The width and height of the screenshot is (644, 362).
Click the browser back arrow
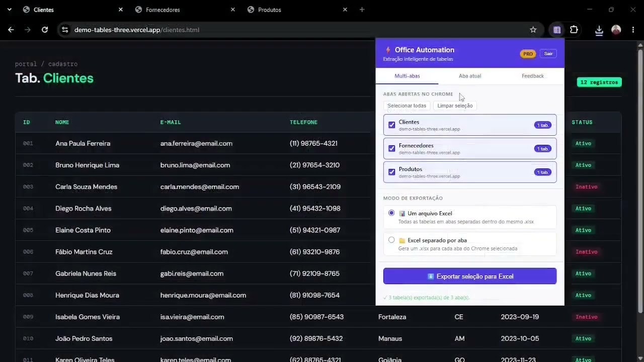[11, 30]
